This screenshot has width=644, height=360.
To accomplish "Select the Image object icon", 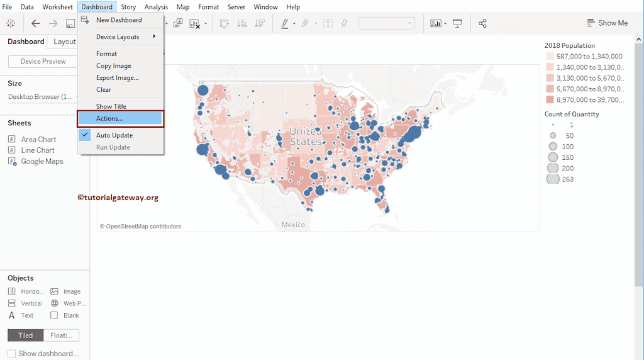I will tap(55, 291).
